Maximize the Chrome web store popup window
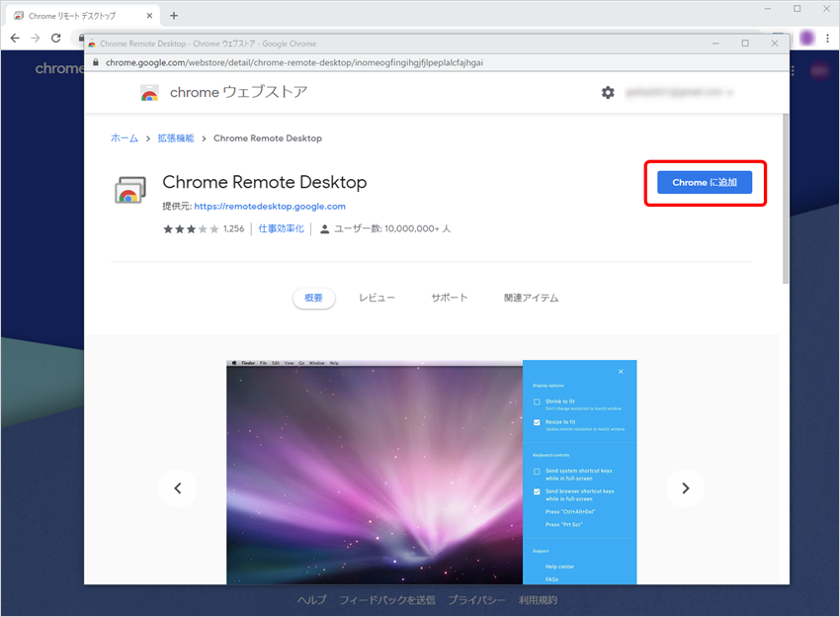Image resolution: width=840 pixels, height=617 pixels. point(745,44)
